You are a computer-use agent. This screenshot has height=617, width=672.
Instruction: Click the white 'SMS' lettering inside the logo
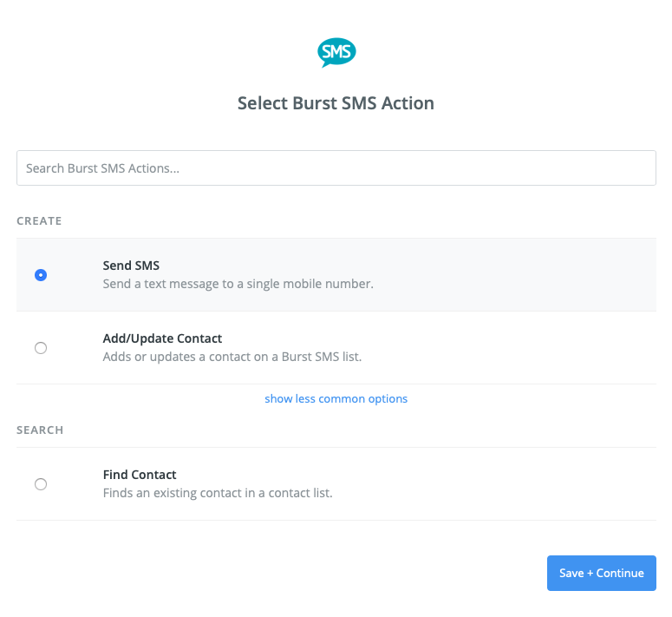[336, 51]
